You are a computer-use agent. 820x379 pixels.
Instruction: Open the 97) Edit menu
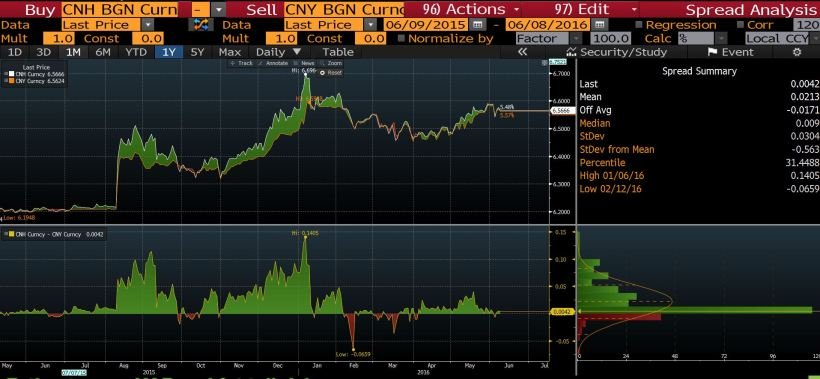596,9
